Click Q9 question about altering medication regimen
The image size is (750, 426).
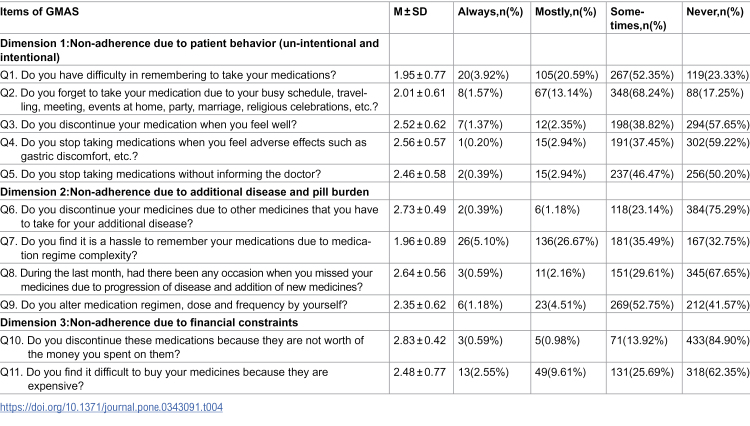point(174,305)
